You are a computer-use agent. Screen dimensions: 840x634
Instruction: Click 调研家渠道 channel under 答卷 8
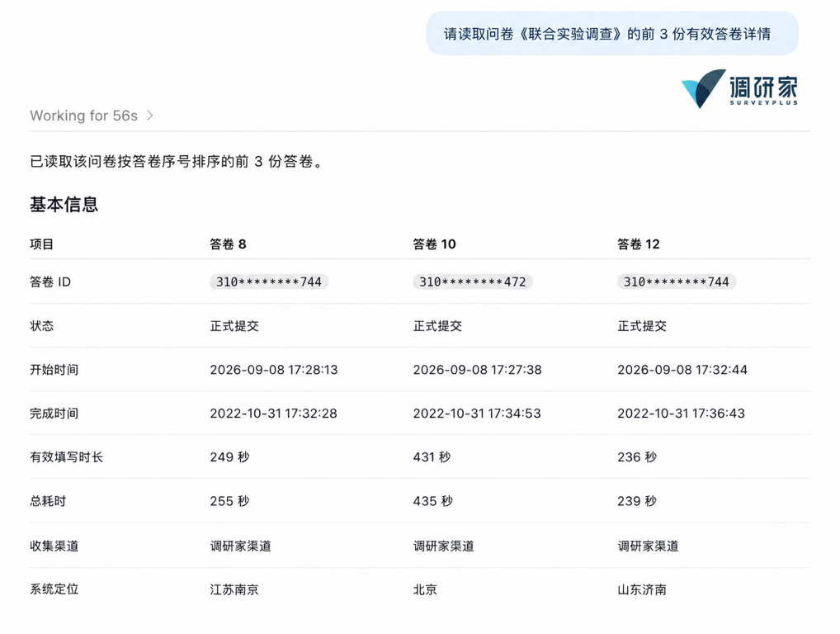pos(241,546)
